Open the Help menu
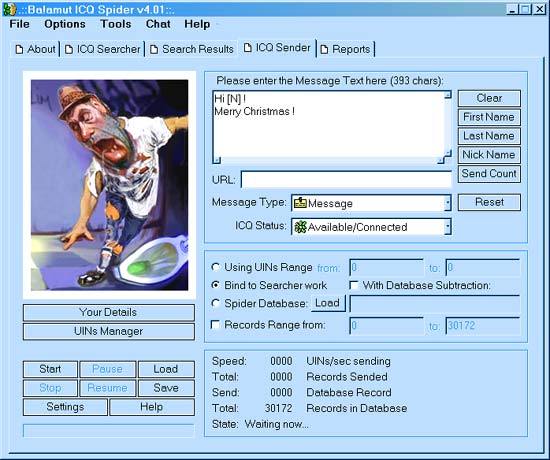 tap(197, 24)
